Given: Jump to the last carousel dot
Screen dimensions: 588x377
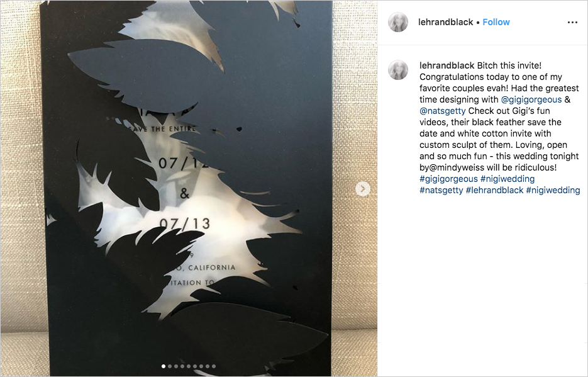Looking at the screenshot, I should [x=214, y=366].
